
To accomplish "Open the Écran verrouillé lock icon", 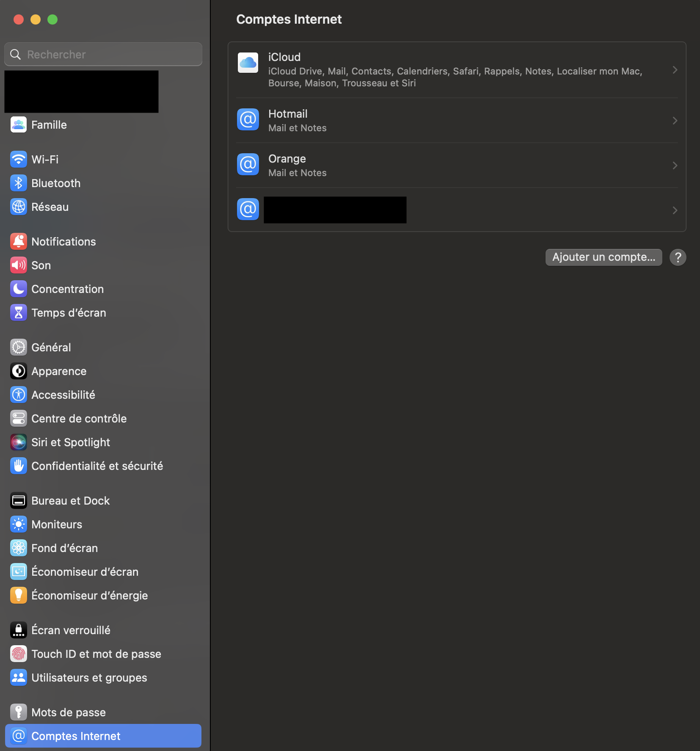I will click(x=19, y=630).
